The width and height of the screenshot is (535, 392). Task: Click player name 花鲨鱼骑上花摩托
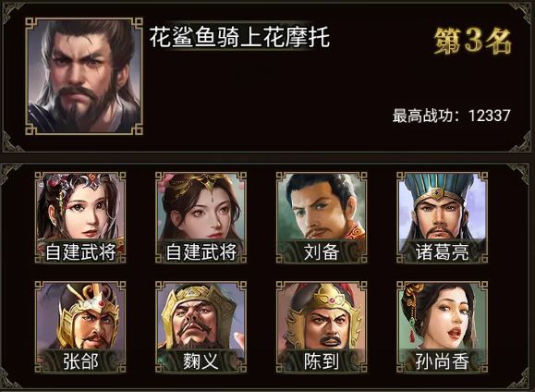(x=239, y=37)
